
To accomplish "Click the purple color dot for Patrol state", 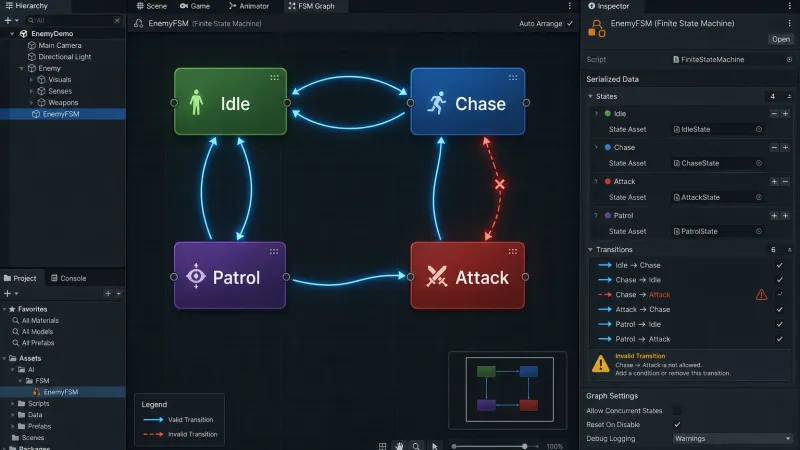I will click(607, 216).
